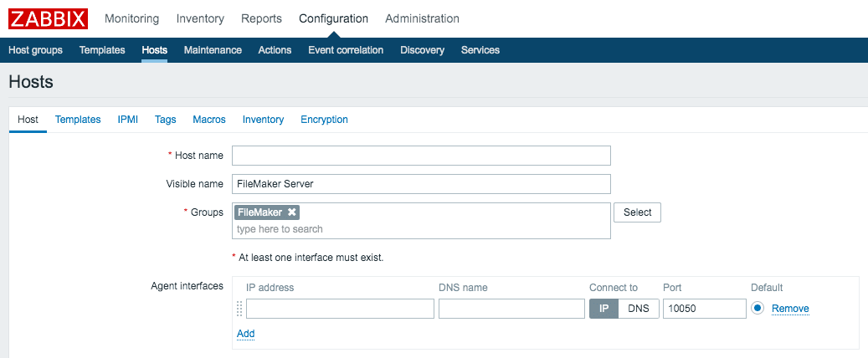
Task: Add a new agent interface
Action: [x=245, y=334]
